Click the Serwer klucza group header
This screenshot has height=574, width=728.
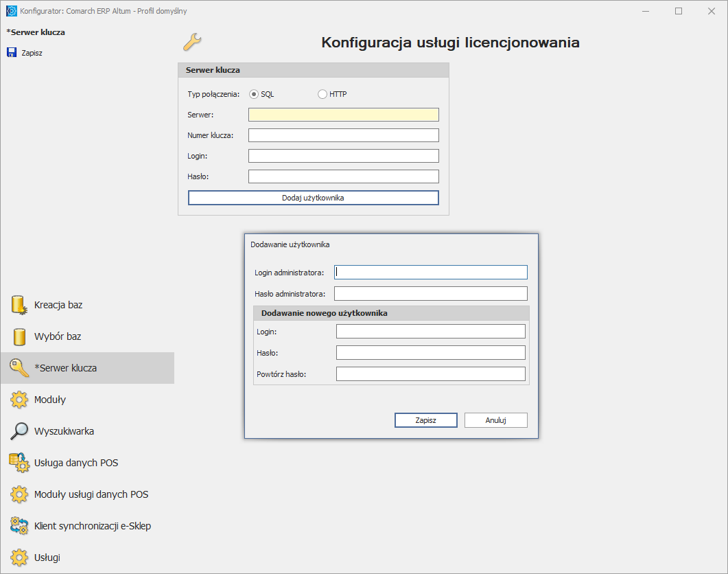coord(314,70)
